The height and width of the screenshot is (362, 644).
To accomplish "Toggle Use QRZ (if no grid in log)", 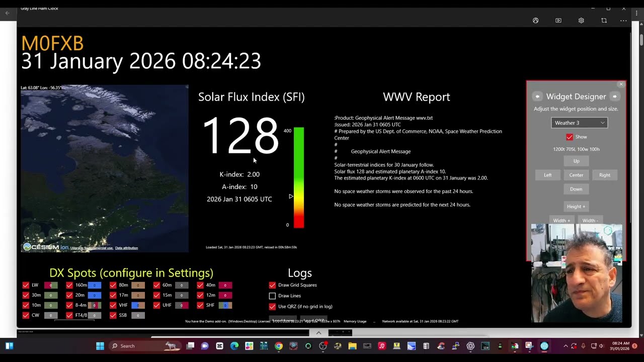I will pos(272,306).
